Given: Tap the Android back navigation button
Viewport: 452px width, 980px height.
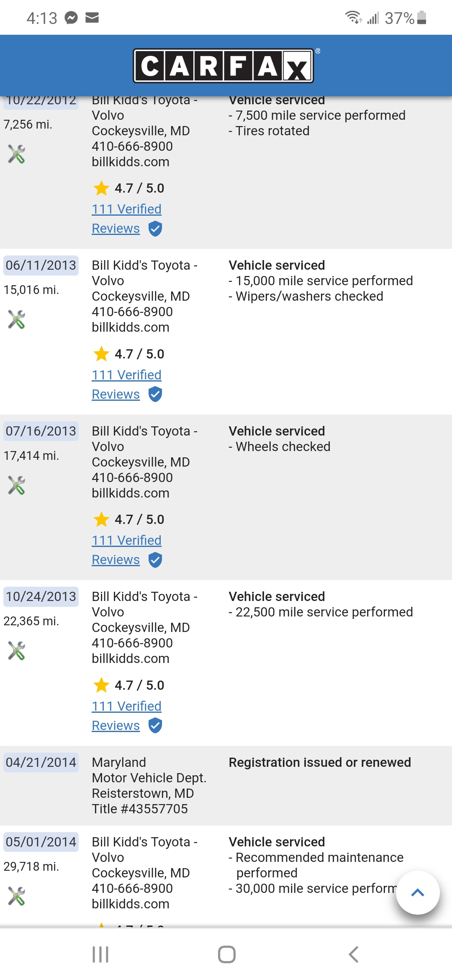Looking at the screenshot, I should (x=354, y=954).
